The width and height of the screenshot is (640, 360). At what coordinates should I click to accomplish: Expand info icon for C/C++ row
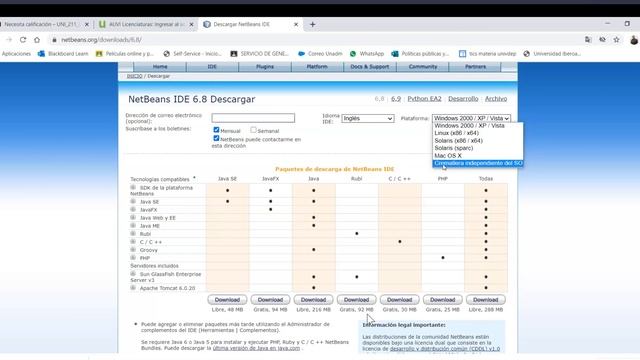point(133,242)
